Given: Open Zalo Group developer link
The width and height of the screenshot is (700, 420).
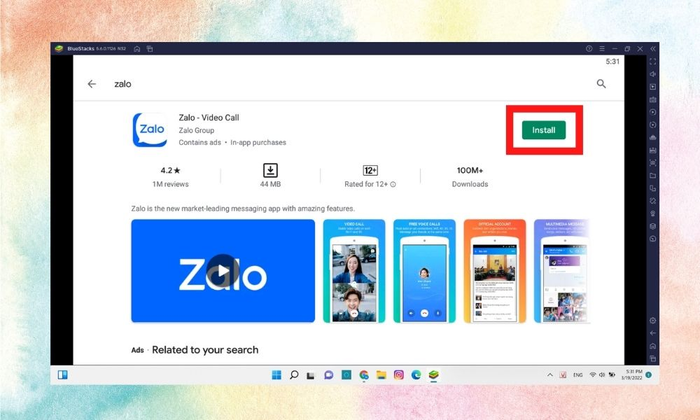Looking at the screenshot, I should 196,130.
